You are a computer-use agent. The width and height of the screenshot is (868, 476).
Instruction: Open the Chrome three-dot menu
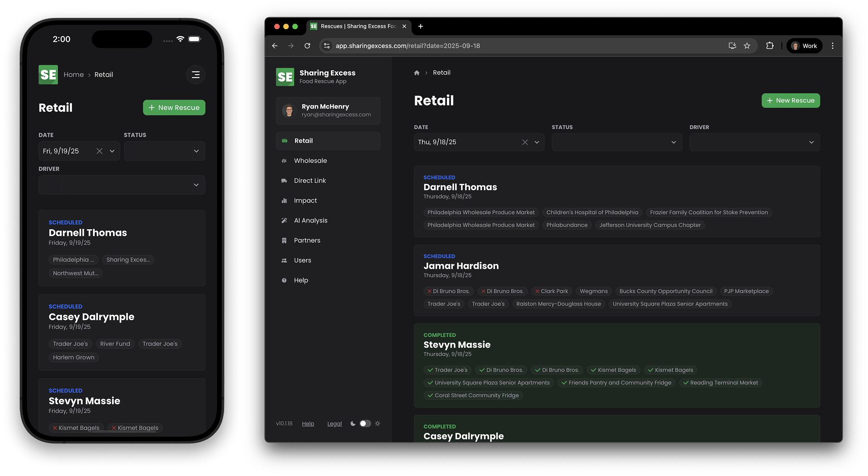832,46
